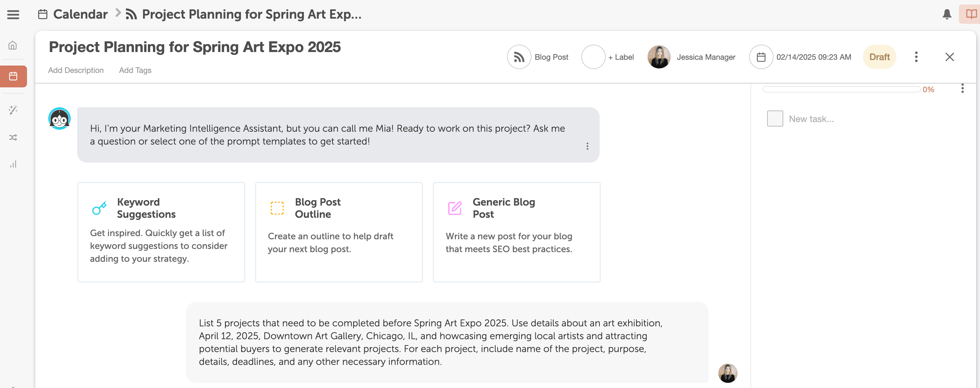Toggle the Draft status dropdown

[x=879, y=57]
